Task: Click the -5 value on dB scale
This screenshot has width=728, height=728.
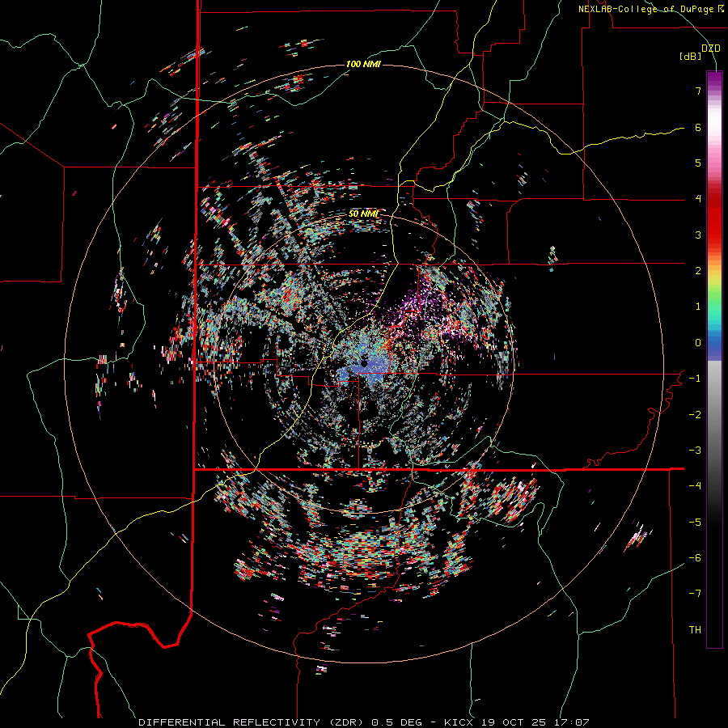Action: (x=695, y=522)
